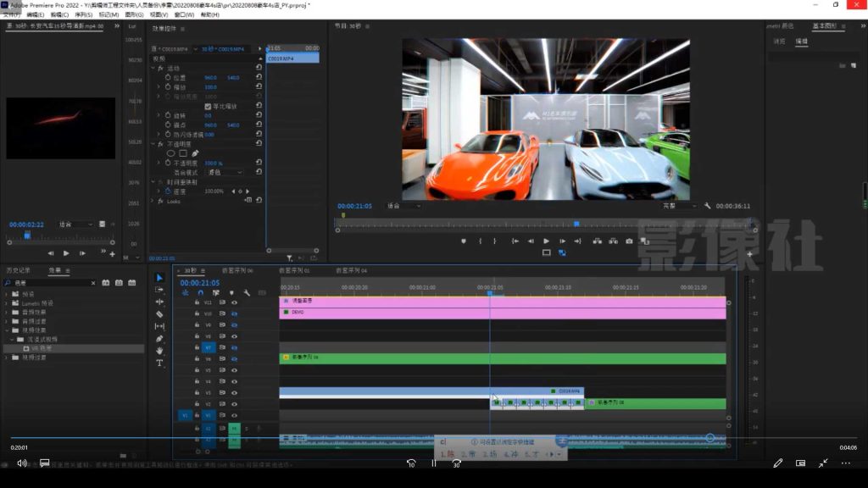
Task: Open blend mode dropdown in Effect Controls
Action: 224,173
